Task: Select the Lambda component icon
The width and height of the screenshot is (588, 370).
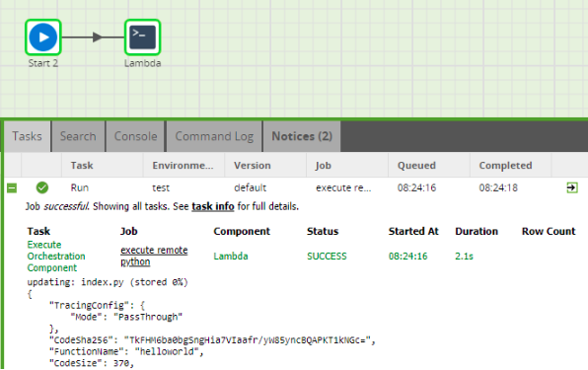Action: pos(142,37)
